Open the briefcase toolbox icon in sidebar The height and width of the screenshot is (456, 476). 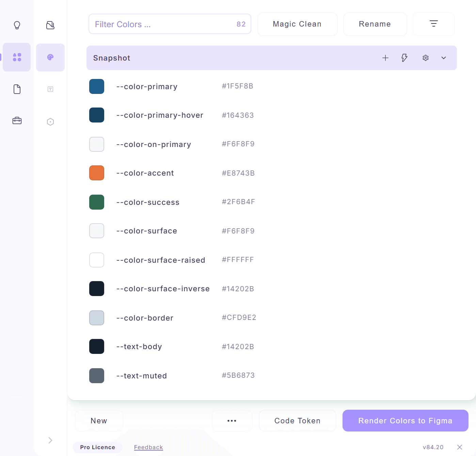pos(17,120)
